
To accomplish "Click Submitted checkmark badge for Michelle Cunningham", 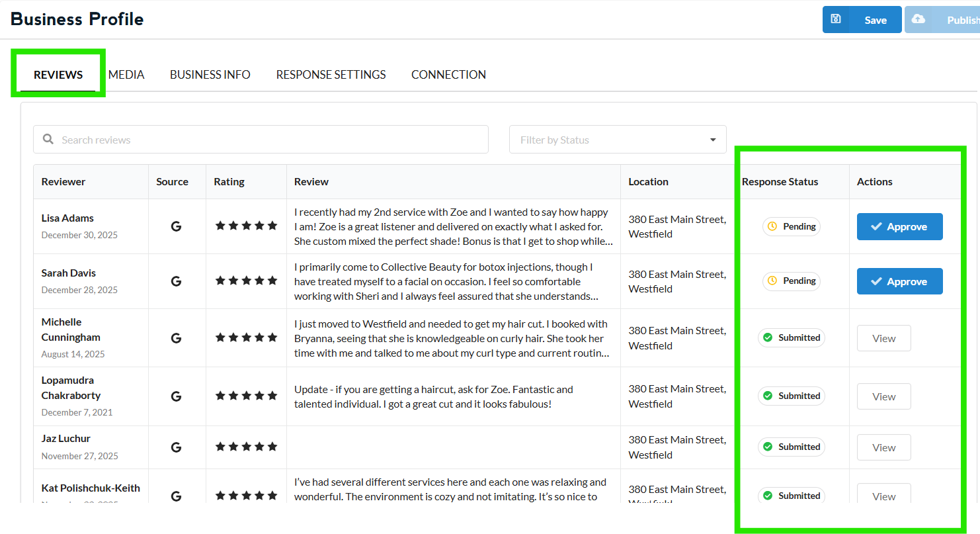I will pyautogui.click(x=791, y=337).
